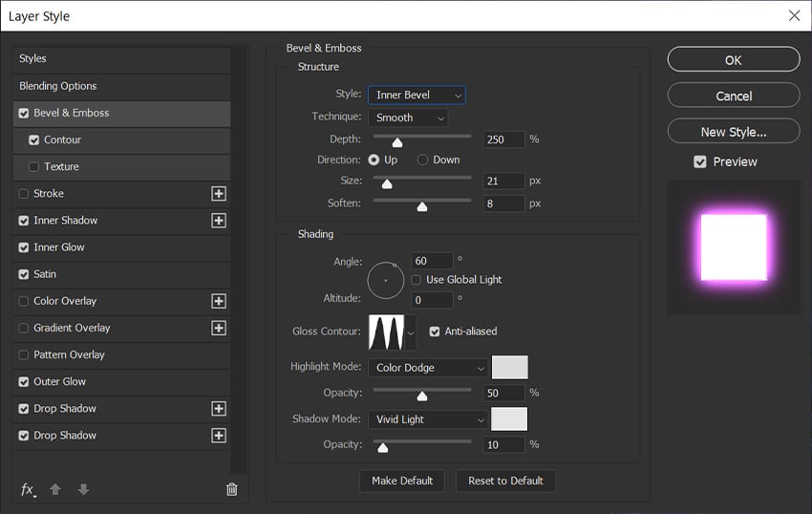Viewport: 812px width, 514px height.
Task: Open the Style dropdown showing Inner Bevel
Action: 417,96
